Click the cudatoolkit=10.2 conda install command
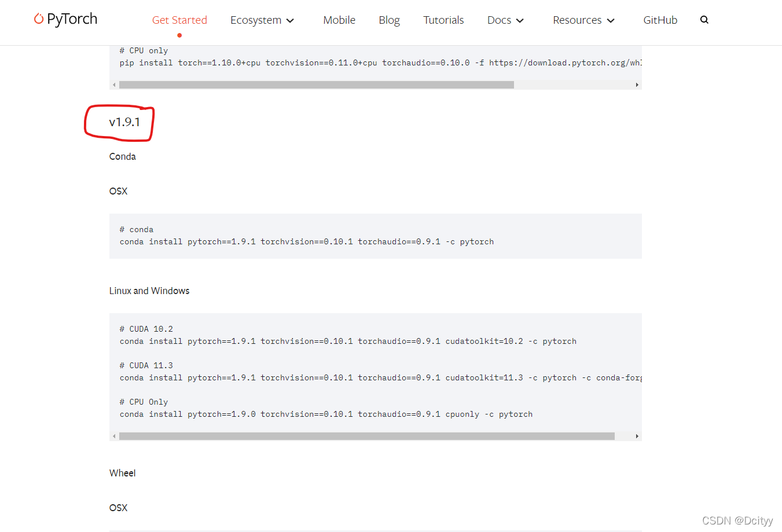 pos(348,341)
